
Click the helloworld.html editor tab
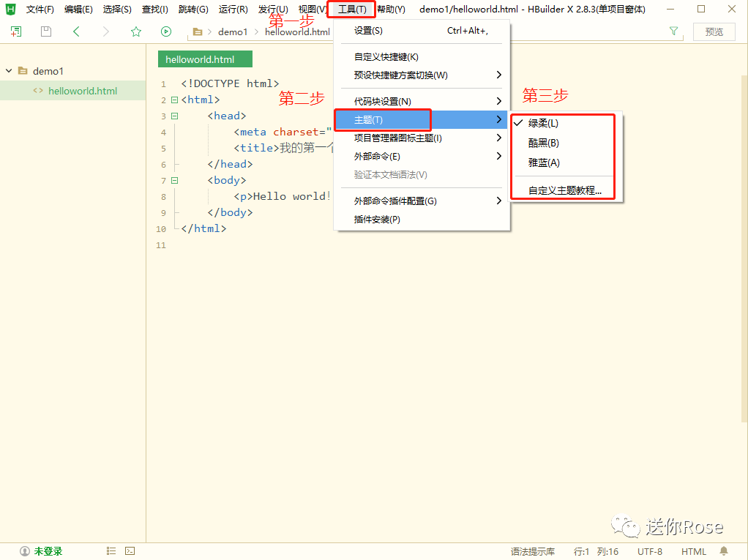tap(204, 59)
